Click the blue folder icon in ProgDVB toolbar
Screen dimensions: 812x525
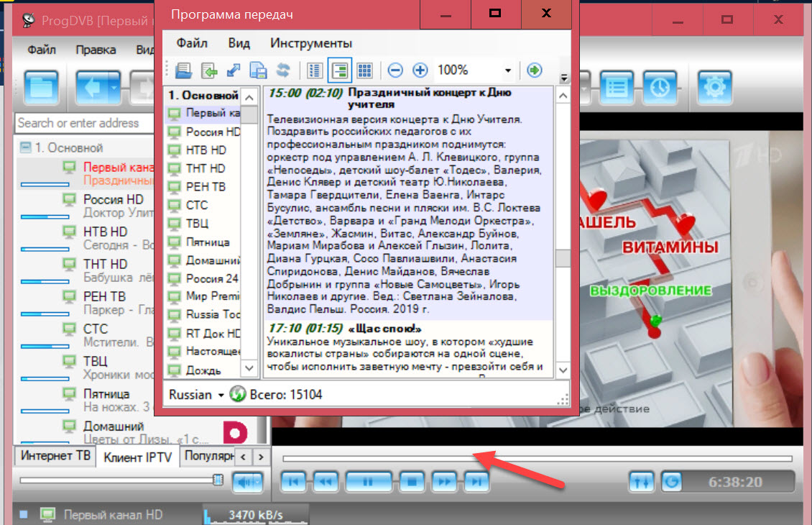click(42, 87)
